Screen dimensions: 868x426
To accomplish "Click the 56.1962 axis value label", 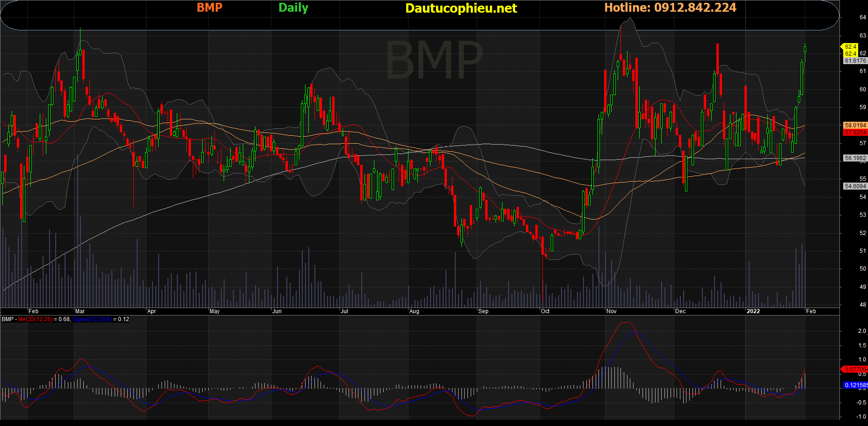I will (x=855, y=158).
